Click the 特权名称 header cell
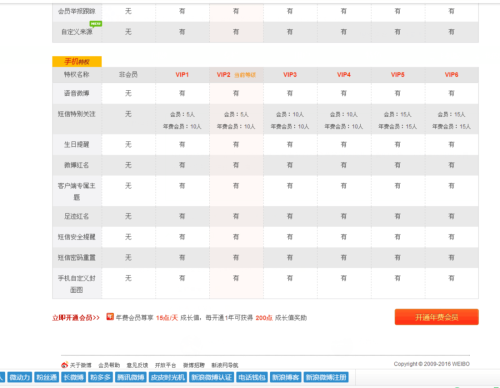This screenshot has height=388, width=500. coord(77,75)
